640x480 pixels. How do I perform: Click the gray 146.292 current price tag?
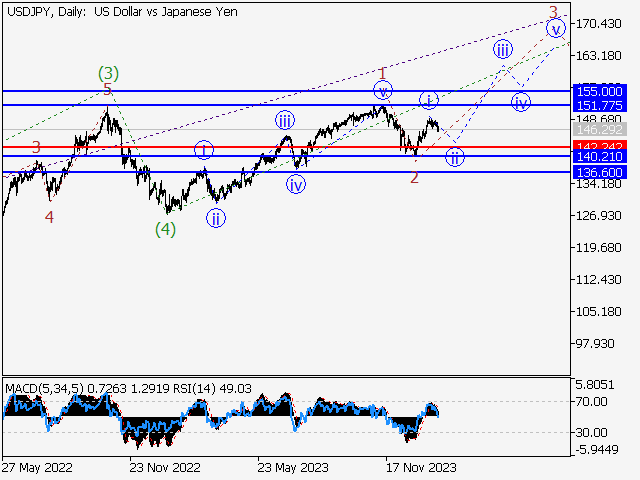(600, 130)
